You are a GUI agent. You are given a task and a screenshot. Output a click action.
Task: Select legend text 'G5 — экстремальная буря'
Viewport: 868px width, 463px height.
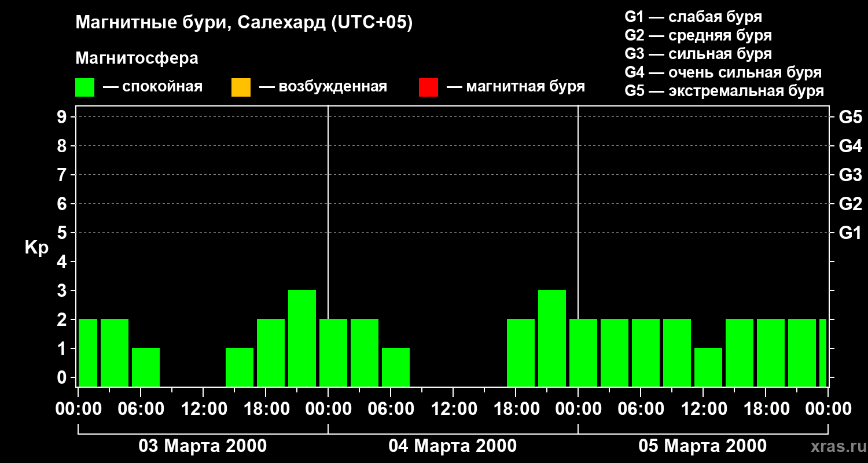[x=724, y=91]
